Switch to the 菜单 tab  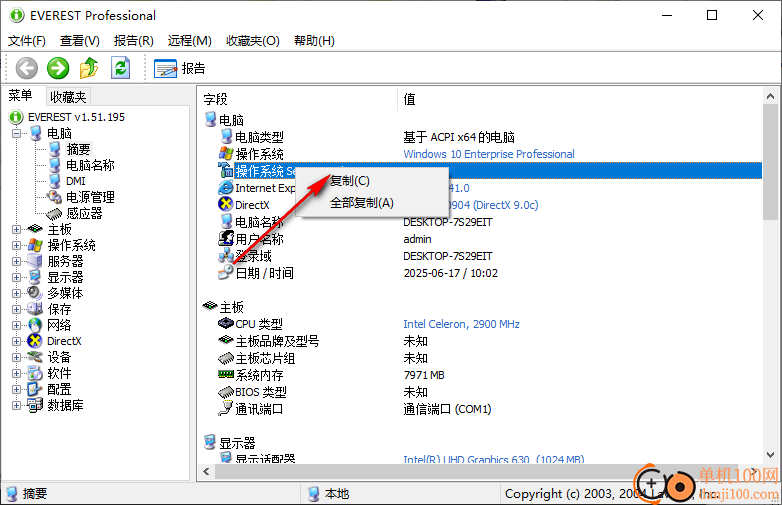pos(20,95)
